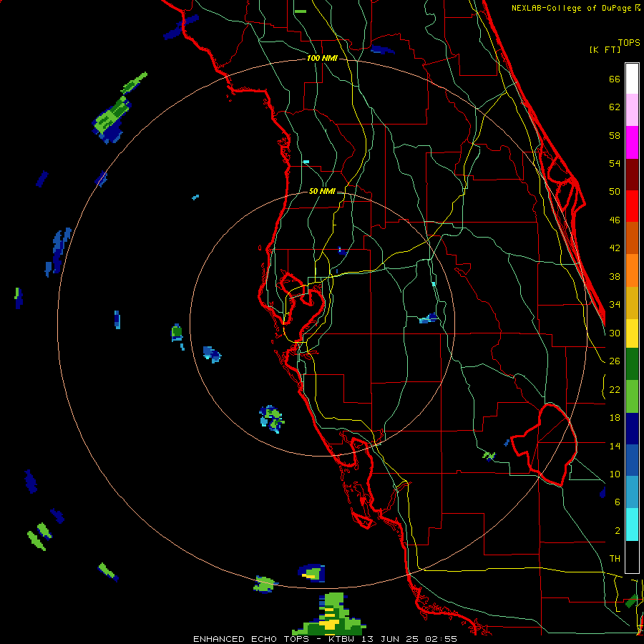Click the "58" legend value
Screen dimensions: 644x644
click(615, 135)
